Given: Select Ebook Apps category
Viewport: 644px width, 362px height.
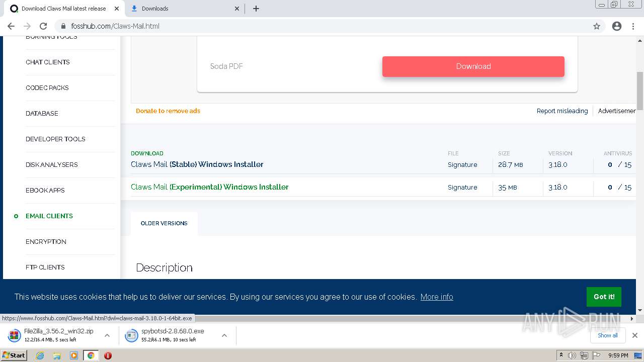Looking at the screenshot, I should (45, 191).
